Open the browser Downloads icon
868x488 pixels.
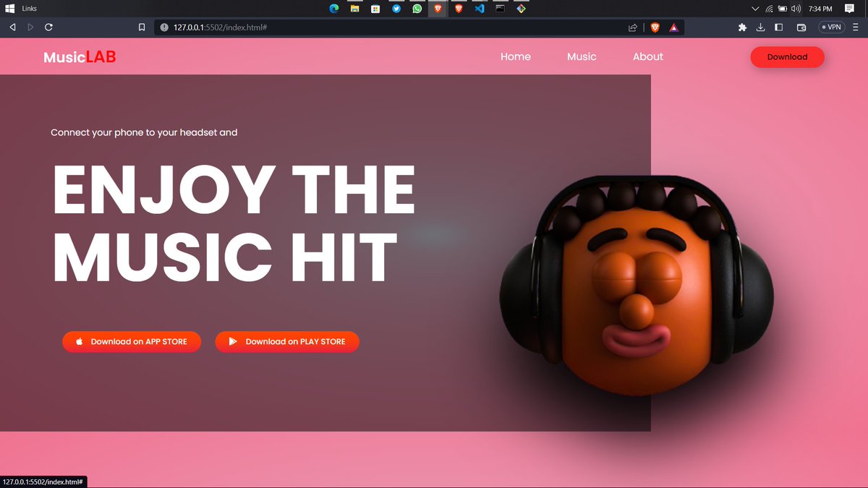tap(760, 27)
